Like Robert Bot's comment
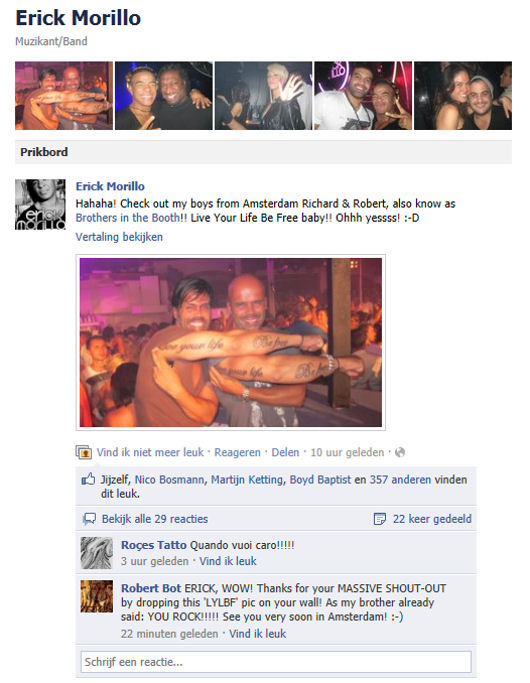The width and height of the screenshot is (530, 683). click(x=257, y=634)
